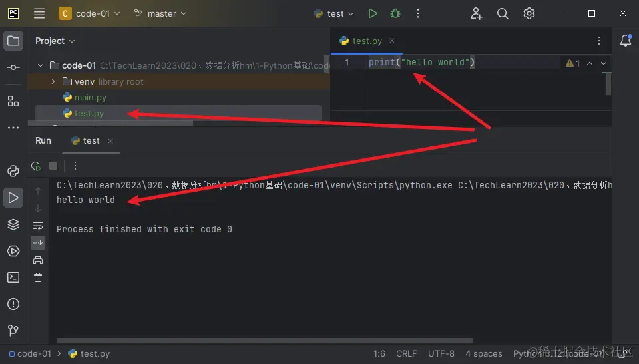Image resolution: width=639 pixels, height=364 pixels.
Task: Show the warning inspection widget
Action: click(572, 63)
